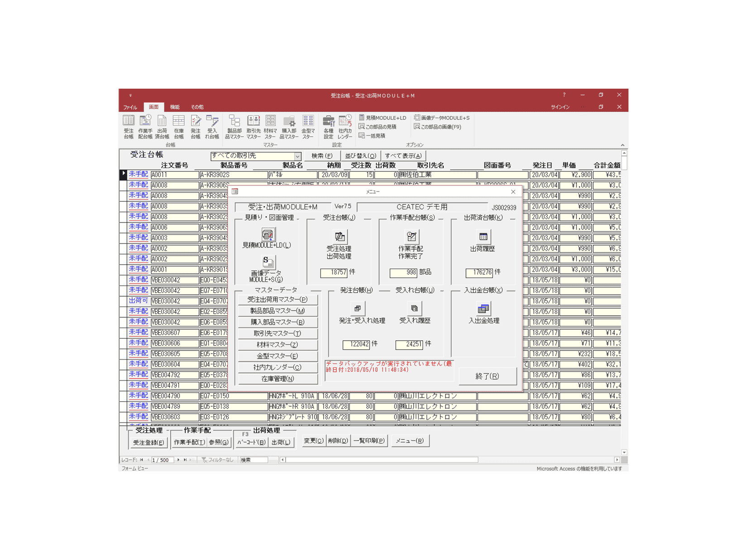
Task: Go to next record in navigator
Action: click(x=178, y=460)
